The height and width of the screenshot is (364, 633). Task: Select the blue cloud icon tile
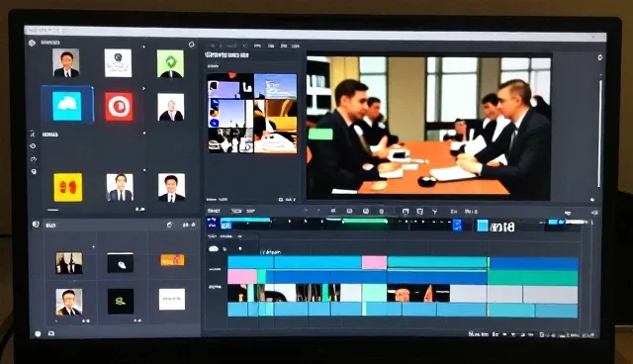[x=67, y=106]
